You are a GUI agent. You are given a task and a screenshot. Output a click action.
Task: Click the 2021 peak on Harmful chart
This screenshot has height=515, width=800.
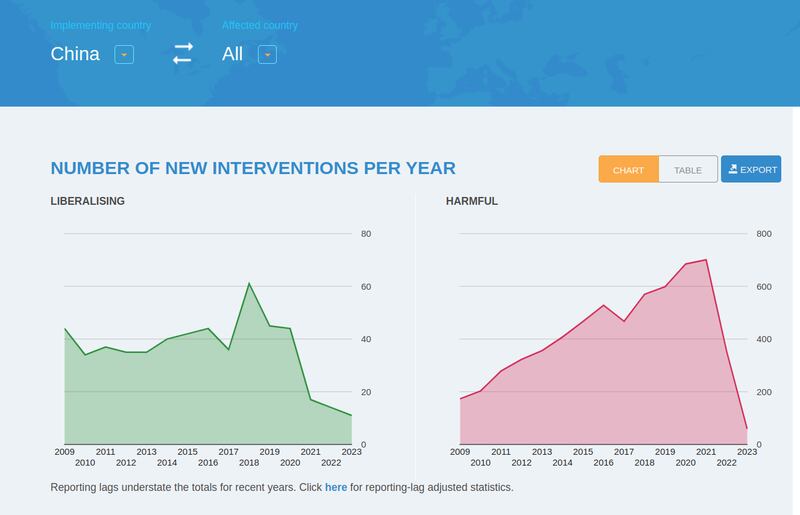click(706, 260)
